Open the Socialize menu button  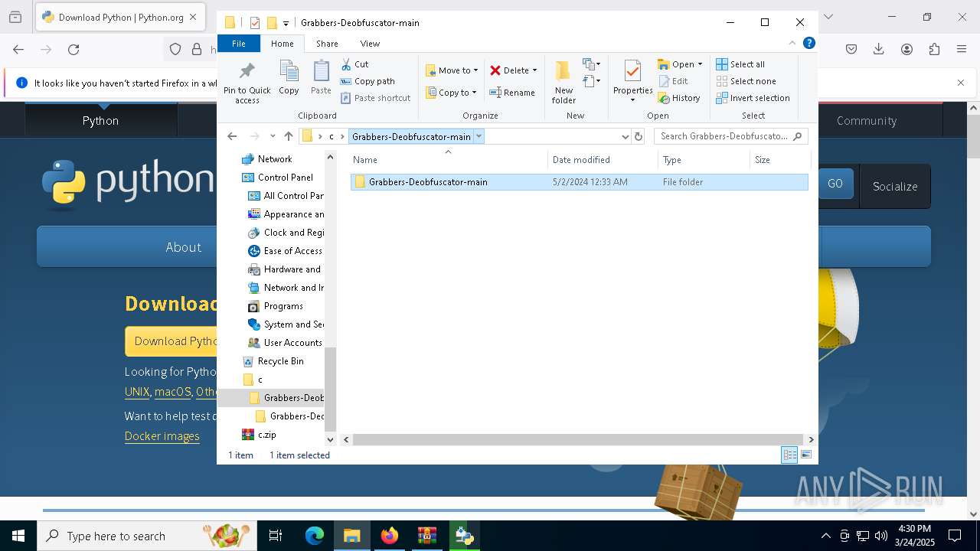[x=895, y=186]
